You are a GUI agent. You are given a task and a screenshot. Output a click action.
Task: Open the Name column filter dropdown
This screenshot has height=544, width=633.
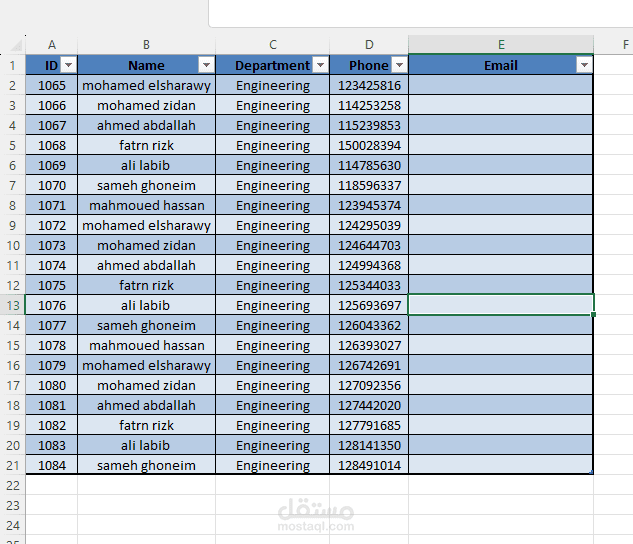[206, 65]
